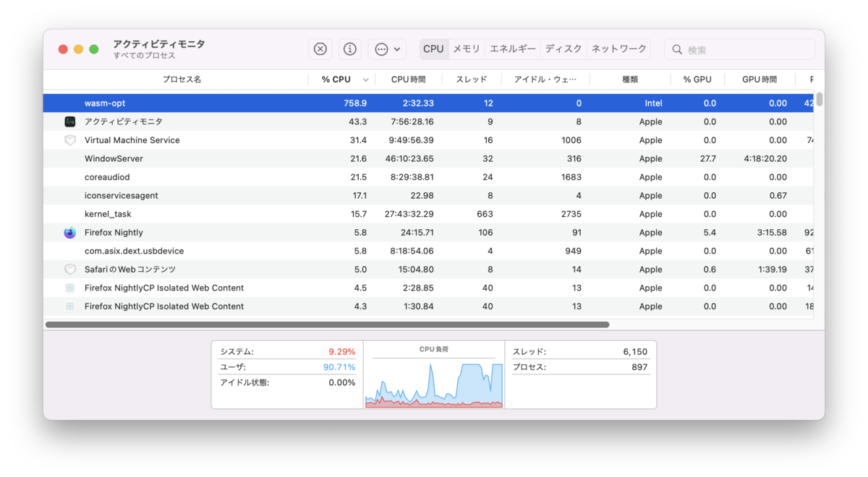Click the Intel type cell for wasm-opt

pyautogui.click(x=653, y=103)
